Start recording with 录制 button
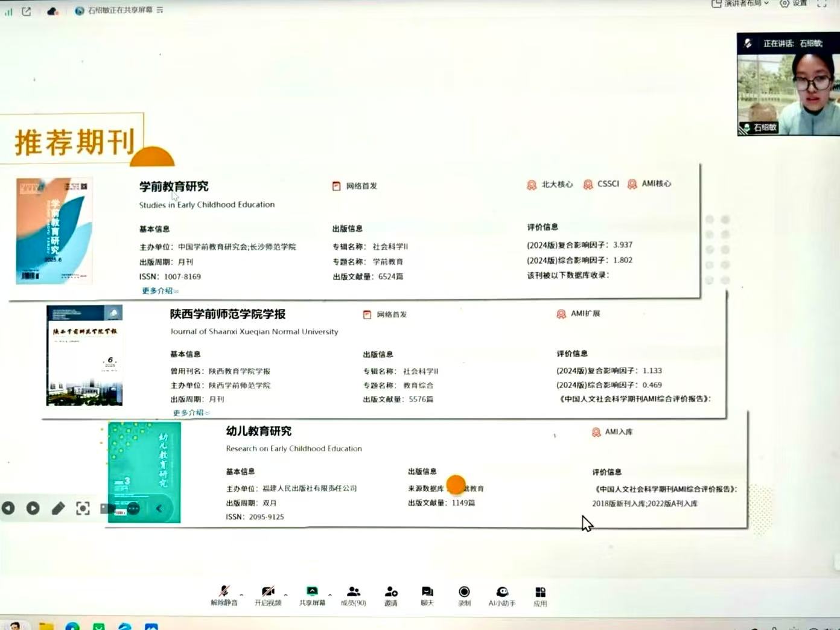 464,594
